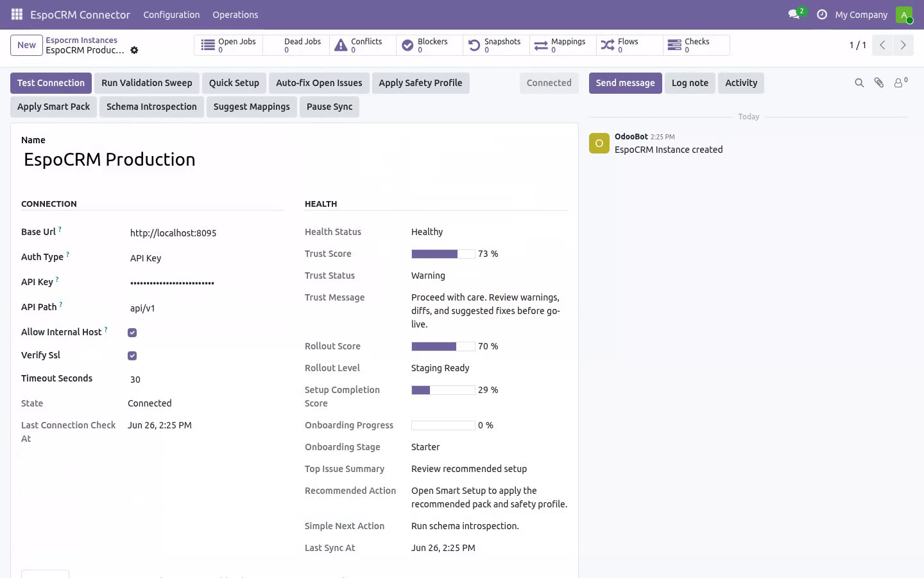Viewport: 924px width, 578px height.
Task: Edit the Base Url field value
Action: click(205, 233)
